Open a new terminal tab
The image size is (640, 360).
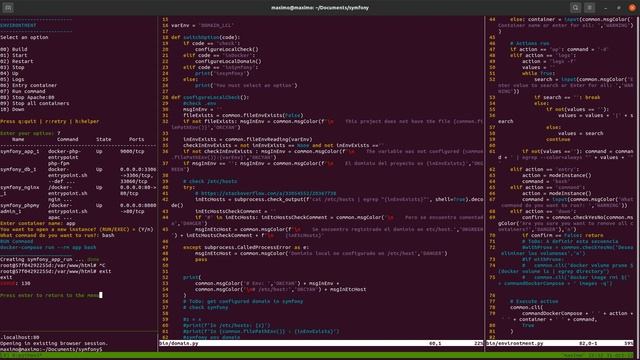(x=8, y=7)
